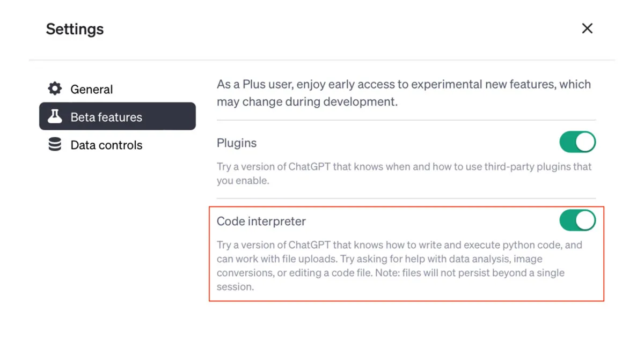Close the Settings dialog with the X

pos(587,28)
